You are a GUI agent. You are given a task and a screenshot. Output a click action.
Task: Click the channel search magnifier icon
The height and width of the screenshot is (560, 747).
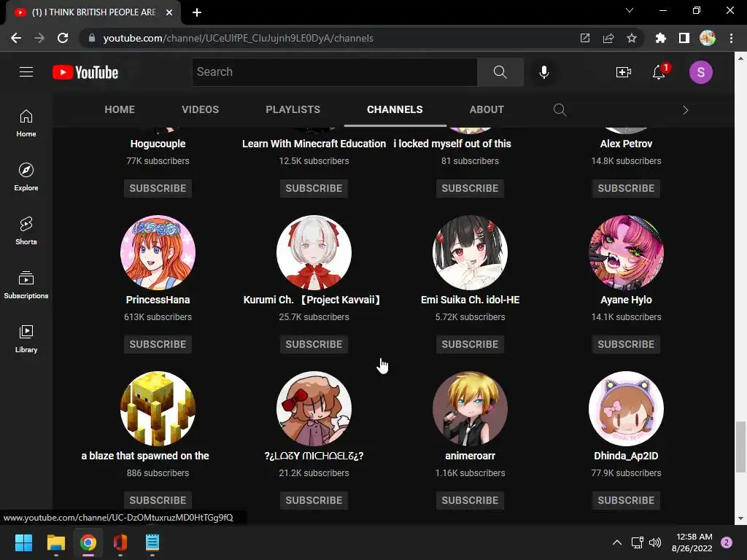pyautogui.click(x=560, y=110)
